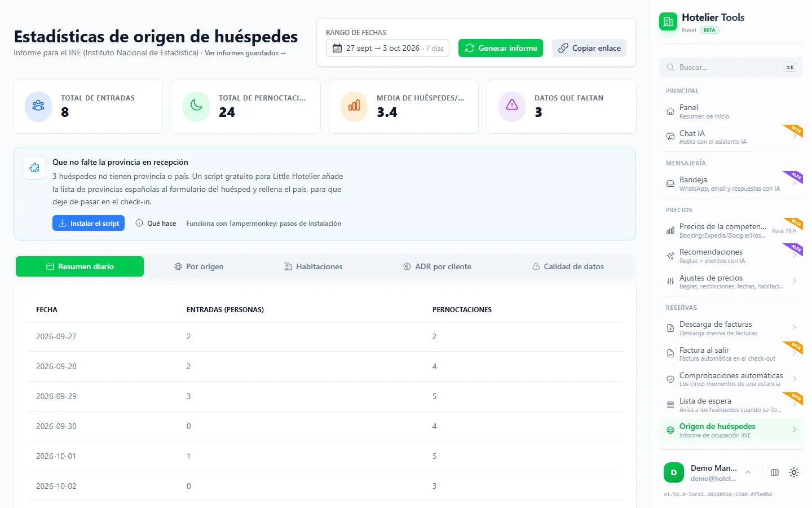Expand the Demo Manager user menu
The height and width of the screenshot is (508, 812).
[x=708, y=472]
